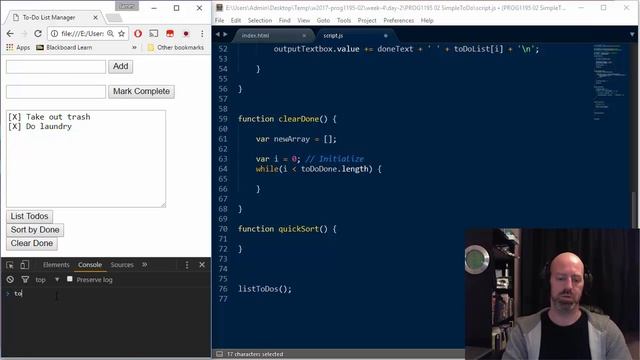Open the Opera-style red extension icon

(138, 33)
